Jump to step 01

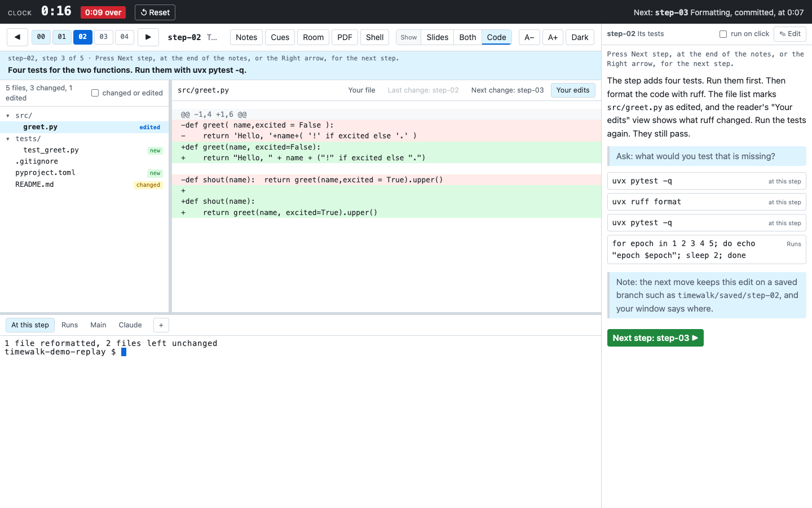click(x=62, y=37)
